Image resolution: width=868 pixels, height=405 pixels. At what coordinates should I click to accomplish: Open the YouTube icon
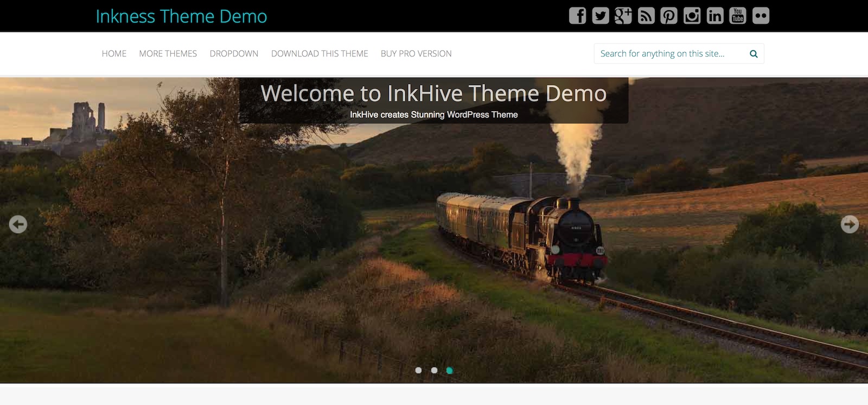point(738,16)
